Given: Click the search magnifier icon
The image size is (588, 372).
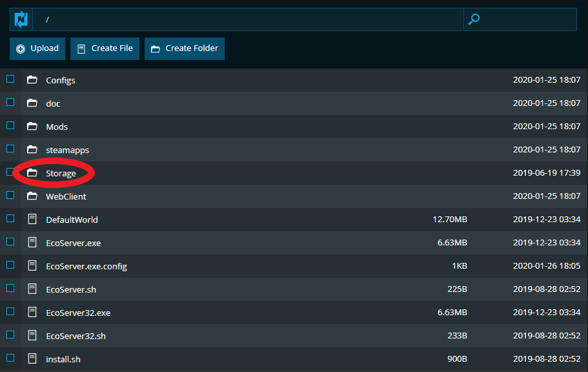Looking at the screenshot, I should tap(474, 19).
